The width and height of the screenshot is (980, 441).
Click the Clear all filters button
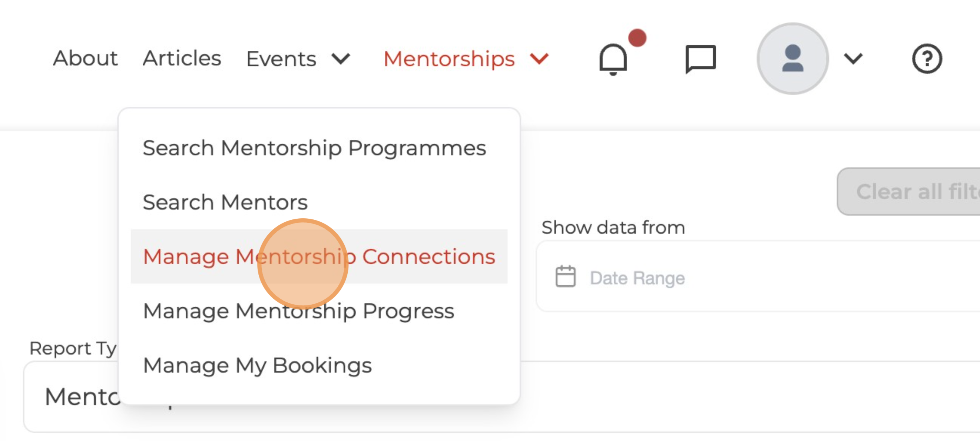pos(913,191)
